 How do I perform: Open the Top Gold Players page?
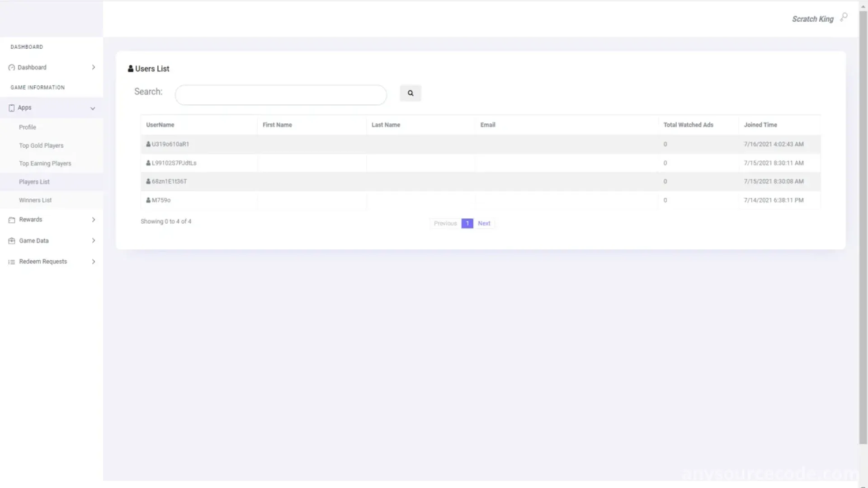(x=41, y=145)
